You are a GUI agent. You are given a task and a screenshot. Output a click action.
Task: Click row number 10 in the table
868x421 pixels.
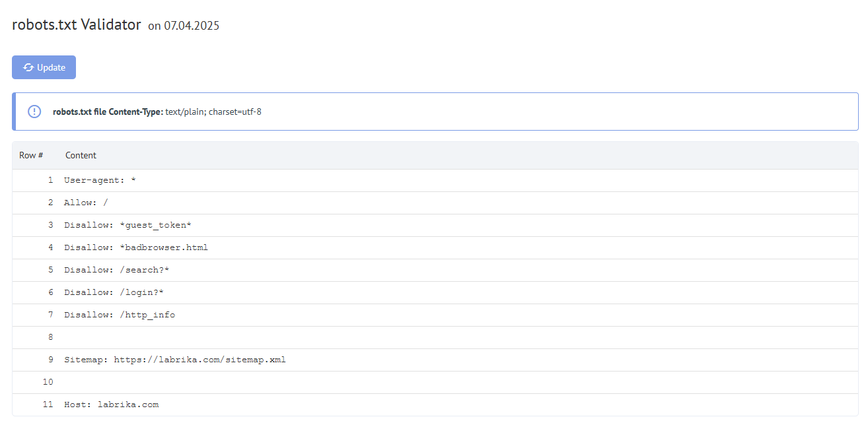[x=48, y=382]
